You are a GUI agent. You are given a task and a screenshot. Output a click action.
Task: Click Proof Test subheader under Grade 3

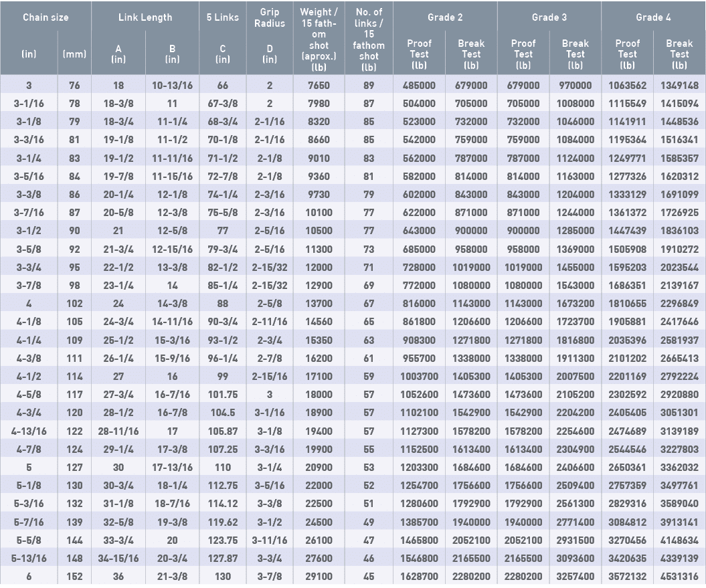(x=523, y=54)
